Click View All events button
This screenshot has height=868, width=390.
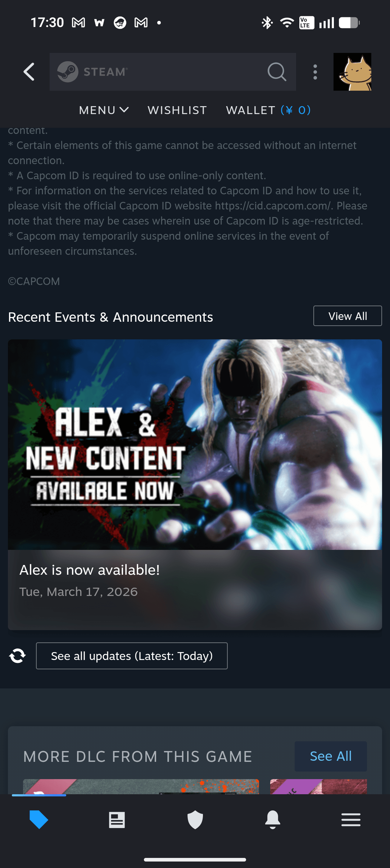pos(348,316)
